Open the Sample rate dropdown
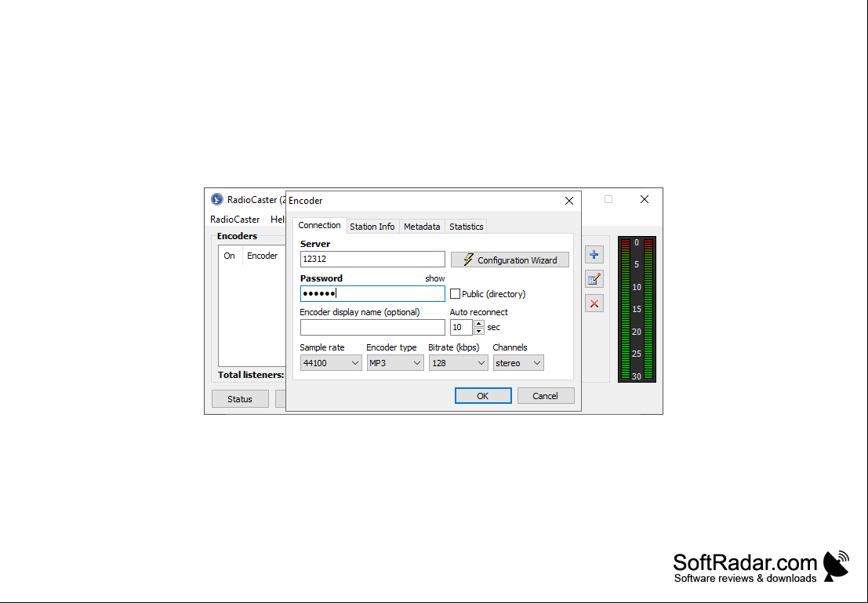 click(x=331, y=363)
